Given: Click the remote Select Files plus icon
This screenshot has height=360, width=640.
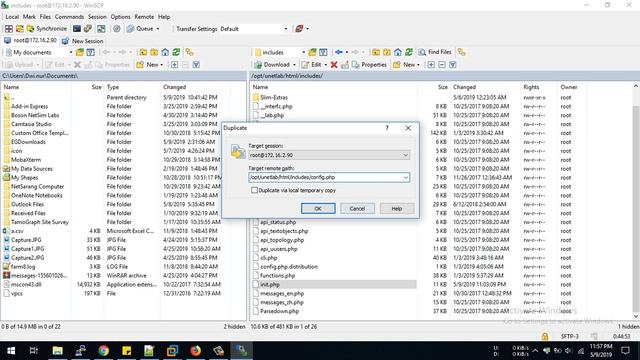Looking at the screenshot, I should 431,64.
